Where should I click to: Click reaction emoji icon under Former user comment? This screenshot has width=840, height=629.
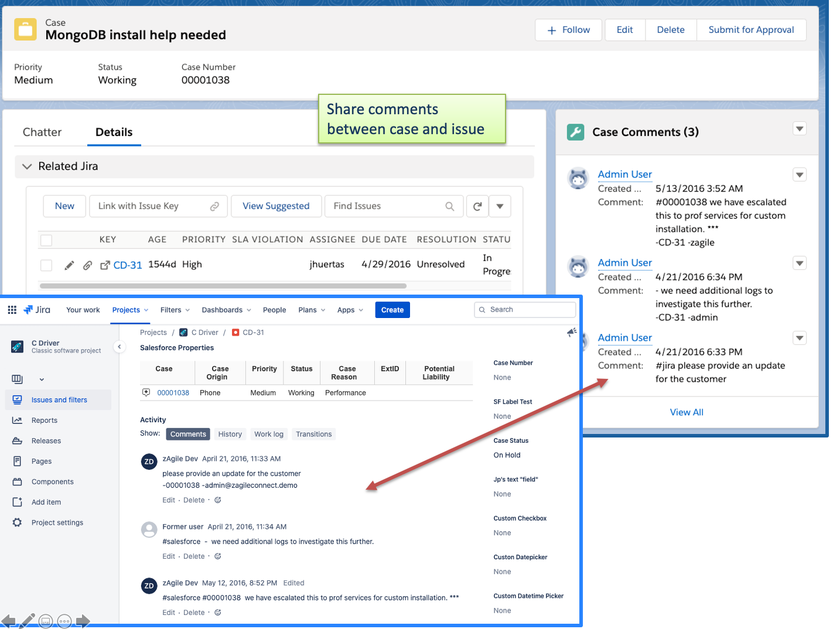[218, 556]
